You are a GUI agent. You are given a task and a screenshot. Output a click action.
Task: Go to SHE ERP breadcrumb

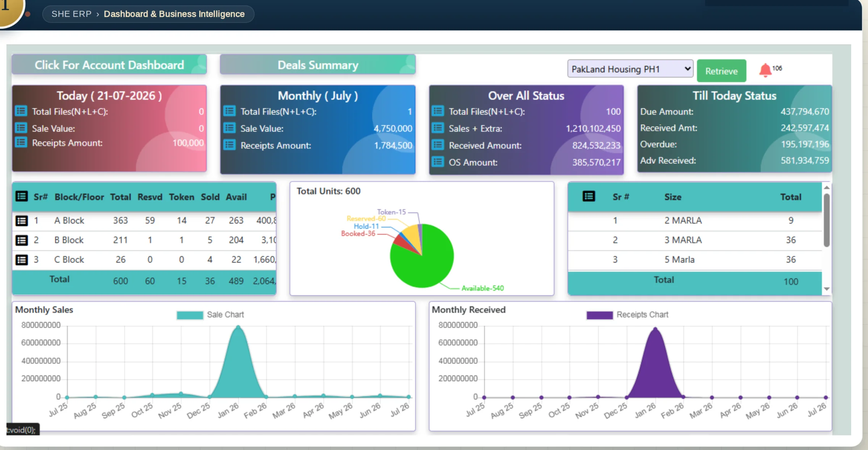point(71,14)
